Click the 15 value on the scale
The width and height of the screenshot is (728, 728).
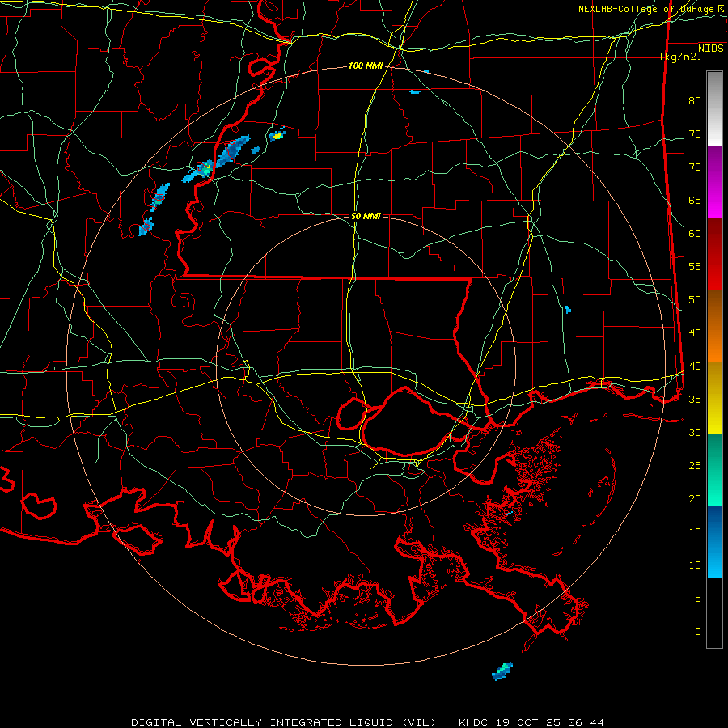tap(695, 532)
